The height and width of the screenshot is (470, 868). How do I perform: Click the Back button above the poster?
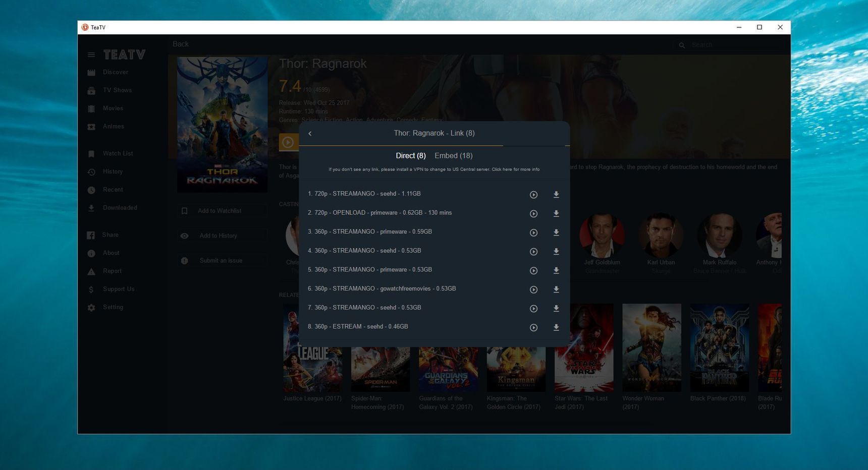[x=181, y=44]
